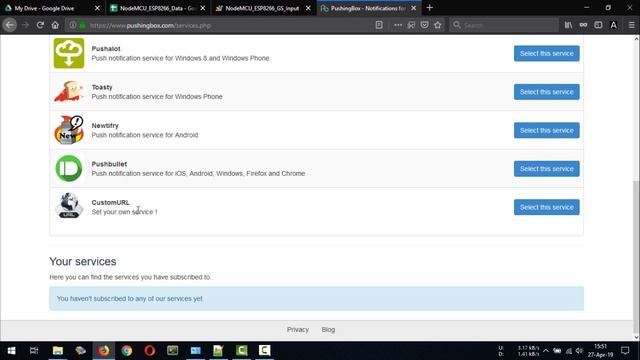
Task: Reload the PushingBox page
Action: point(40,25)
